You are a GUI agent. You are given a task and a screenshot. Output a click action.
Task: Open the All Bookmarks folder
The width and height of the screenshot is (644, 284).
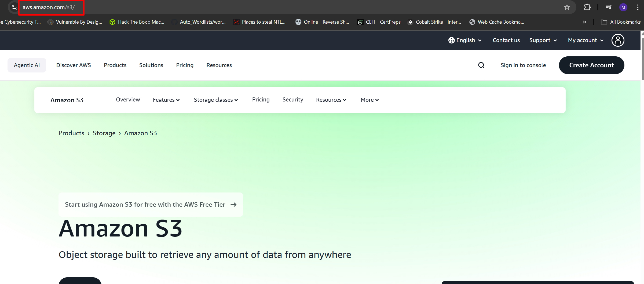coord(621,22)
